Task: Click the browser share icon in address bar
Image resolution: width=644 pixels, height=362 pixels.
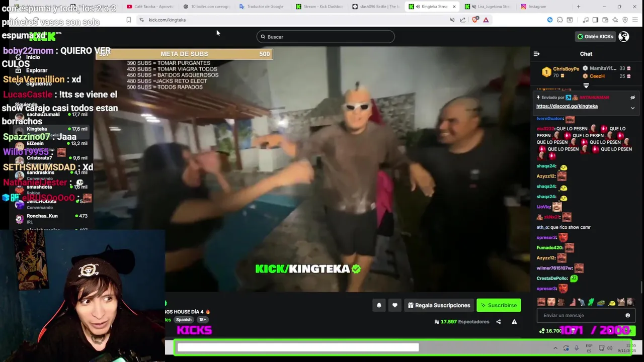Action: pyautogui.click(x=463, y=20)
